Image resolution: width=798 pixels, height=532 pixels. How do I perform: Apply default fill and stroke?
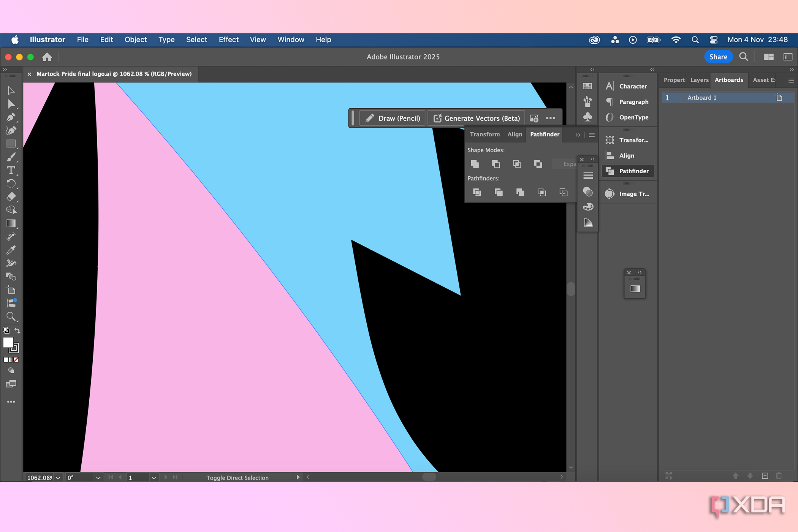(x=6, y=330)
